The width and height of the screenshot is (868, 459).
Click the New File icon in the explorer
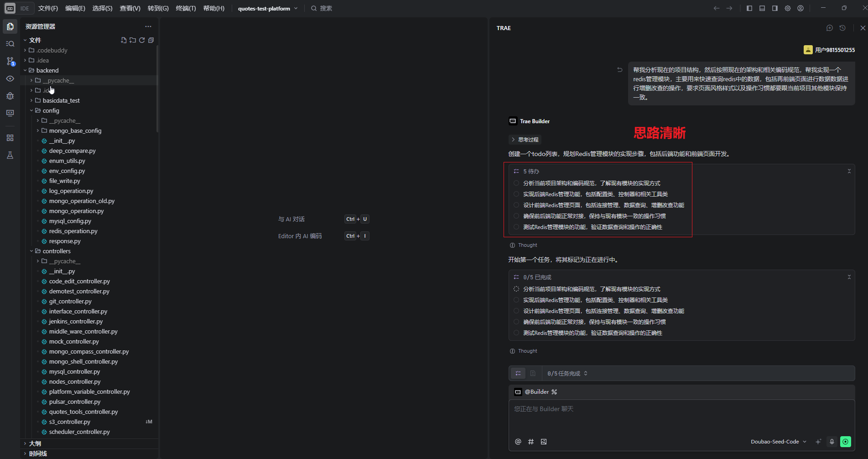coord(124,40)
